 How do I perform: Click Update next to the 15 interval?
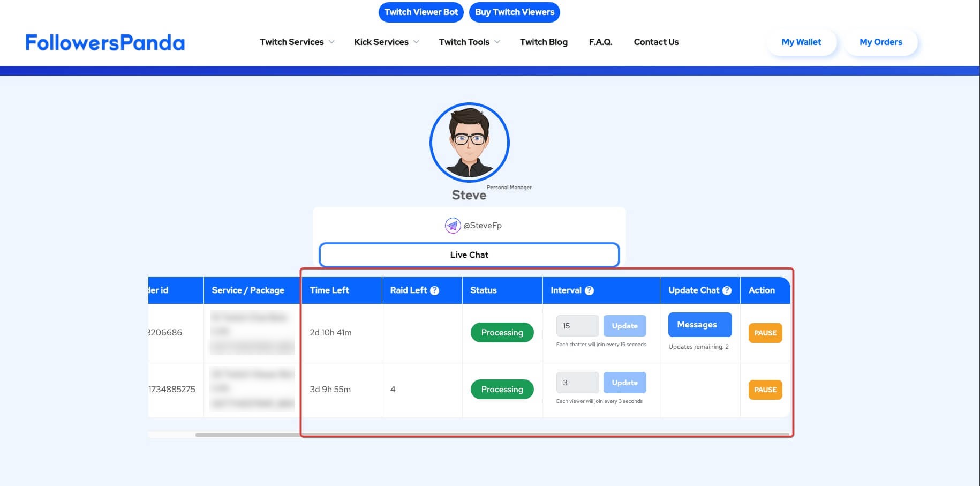click(625, 326)
